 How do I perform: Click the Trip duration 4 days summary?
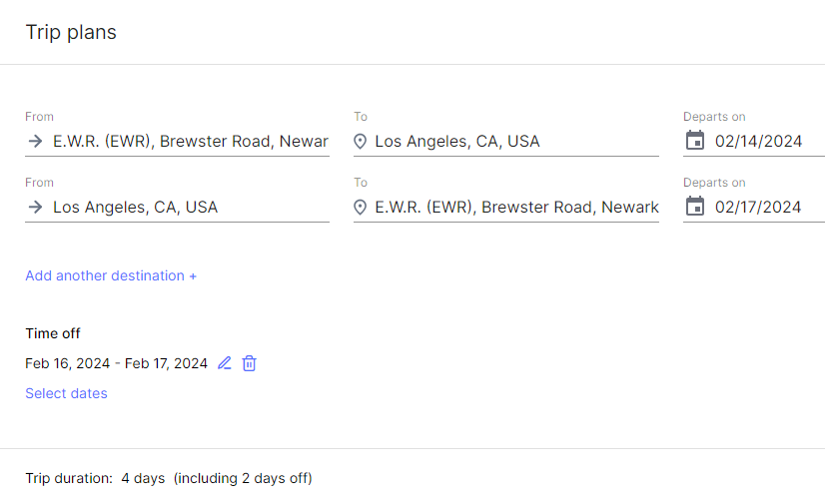[x=169, y=478]
